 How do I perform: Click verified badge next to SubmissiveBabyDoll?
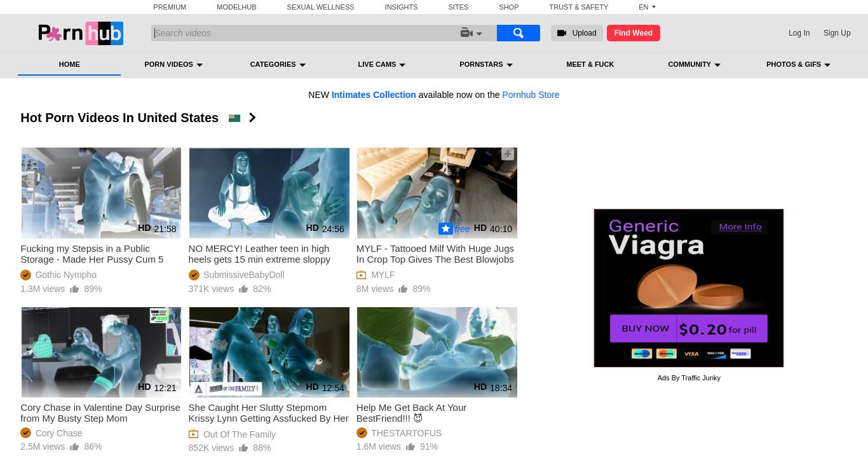point(194,275)
